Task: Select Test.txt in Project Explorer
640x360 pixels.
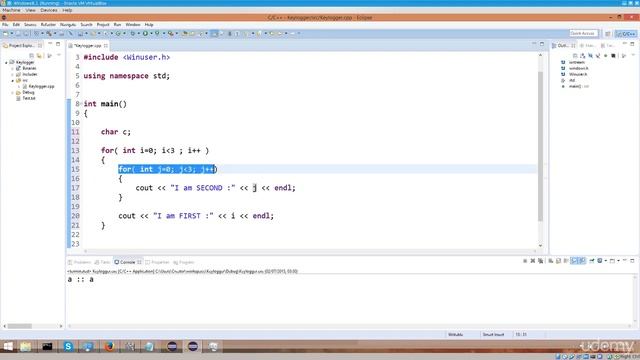Action: [29, 98]
